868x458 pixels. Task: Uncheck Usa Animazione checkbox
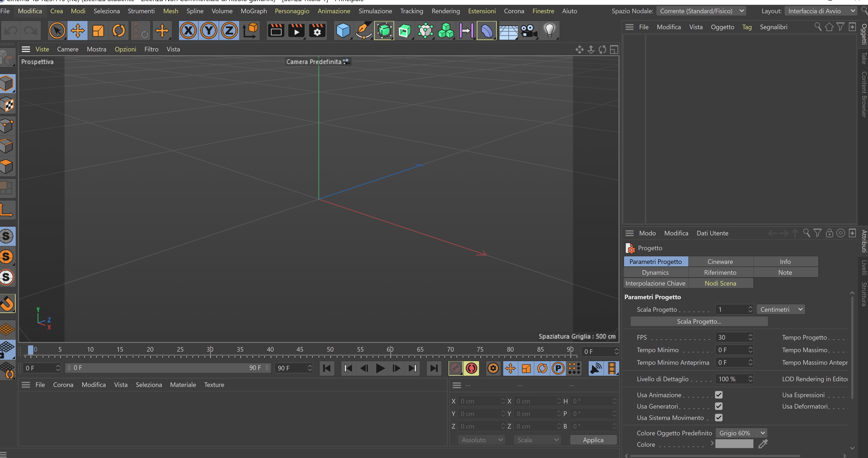[718, 395]
